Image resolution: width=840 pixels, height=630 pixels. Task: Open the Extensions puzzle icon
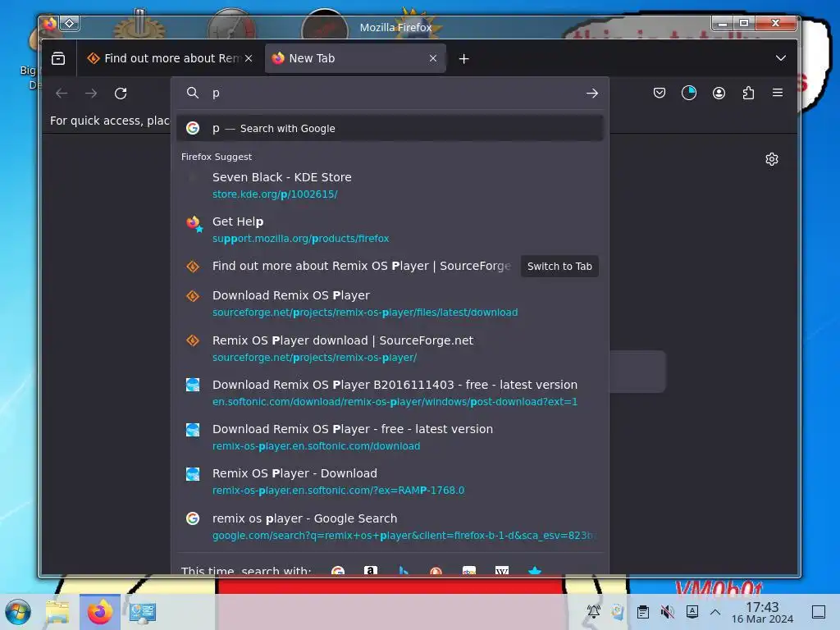click(x=748, y=94)
